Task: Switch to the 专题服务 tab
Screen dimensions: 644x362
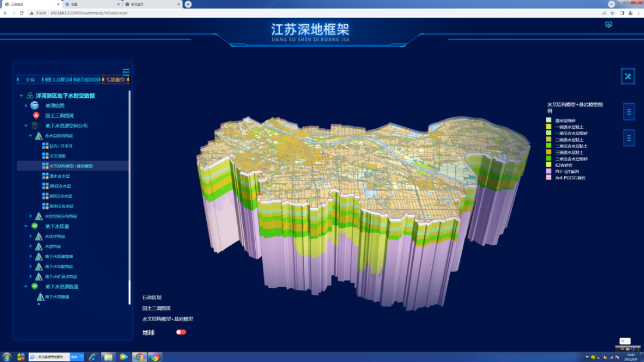Action: 115,80
